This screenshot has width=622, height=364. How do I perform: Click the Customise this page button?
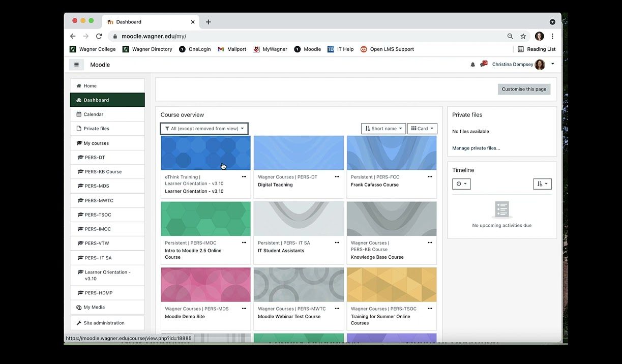(524, 89)
